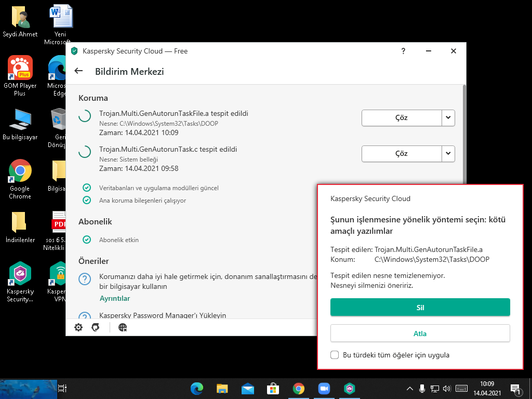Screen dimensions: 532x399
Task: Click the question icon beside the virtualization recommendation
Action: click(85, 279)
